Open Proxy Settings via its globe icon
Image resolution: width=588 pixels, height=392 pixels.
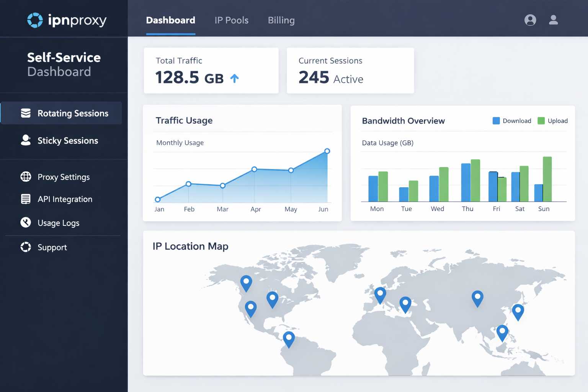pos(25,177)
